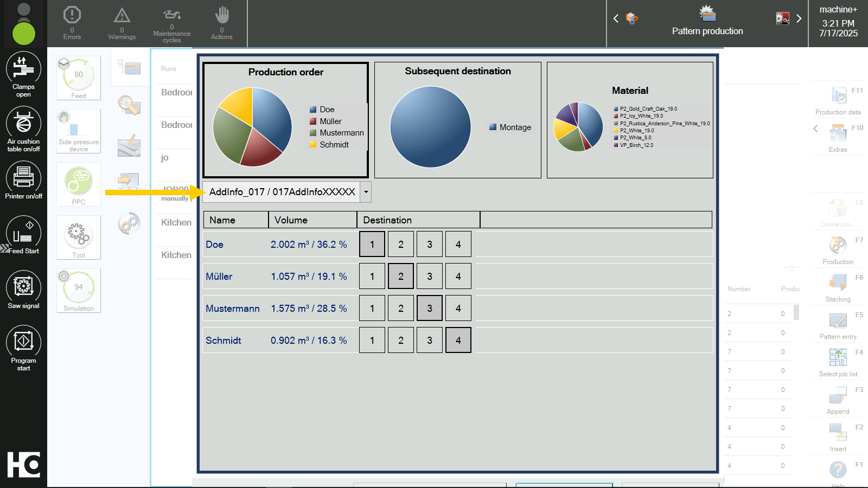
Task: Open the Warnings indicator
Action: tap(122, 23)
